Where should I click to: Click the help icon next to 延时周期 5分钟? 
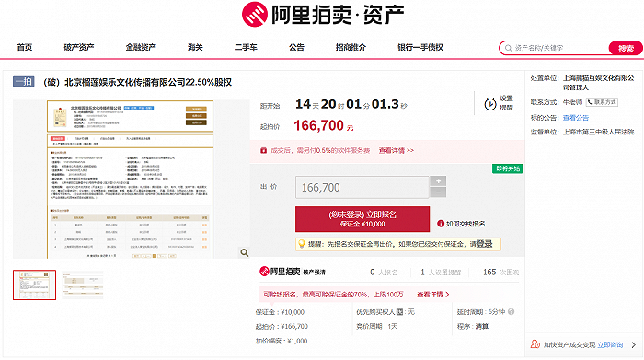511,311
